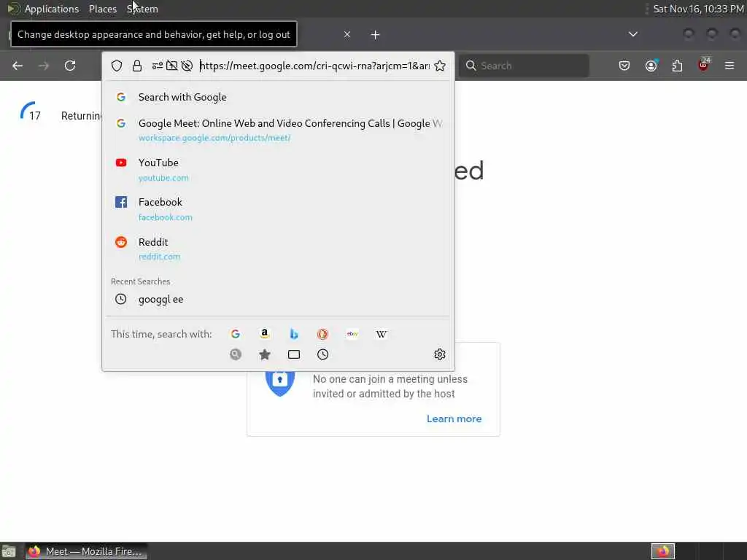Viewport: 747px width, 560px height.
Task: Open the Places menu
Action: [103, 9]
